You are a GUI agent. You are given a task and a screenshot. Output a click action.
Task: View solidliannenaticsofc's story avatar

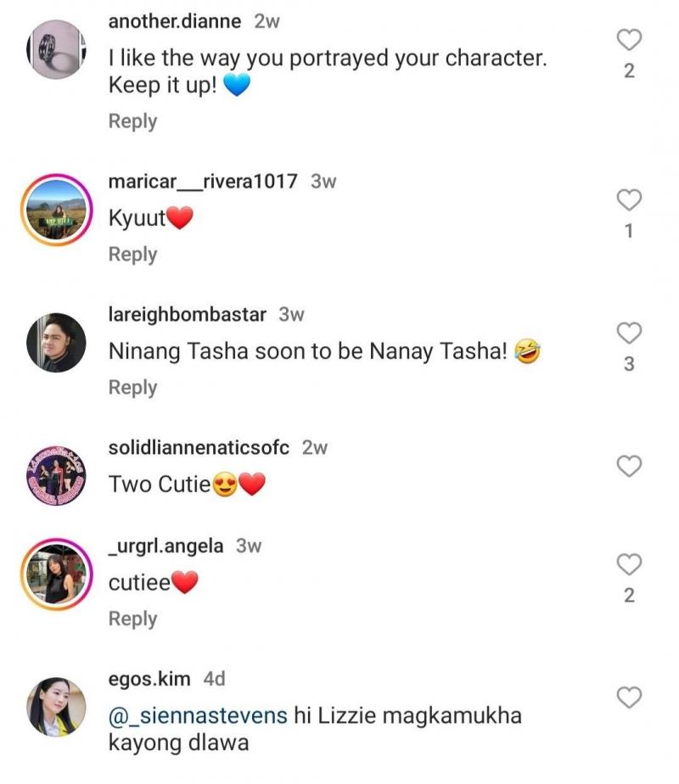(56, 475)
